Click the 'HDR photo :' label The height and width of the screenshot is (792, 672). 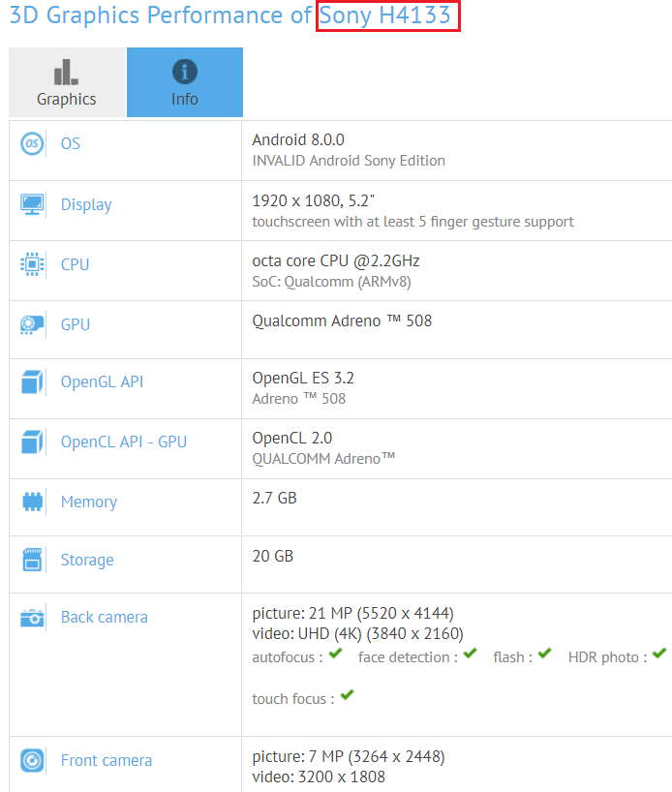coord(607,657)
